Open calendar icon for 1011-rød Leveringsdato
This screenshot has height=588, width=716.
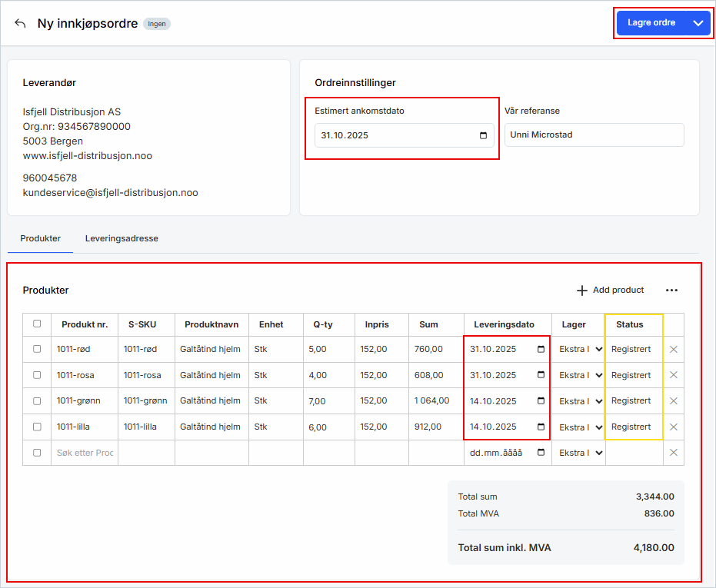541,350
